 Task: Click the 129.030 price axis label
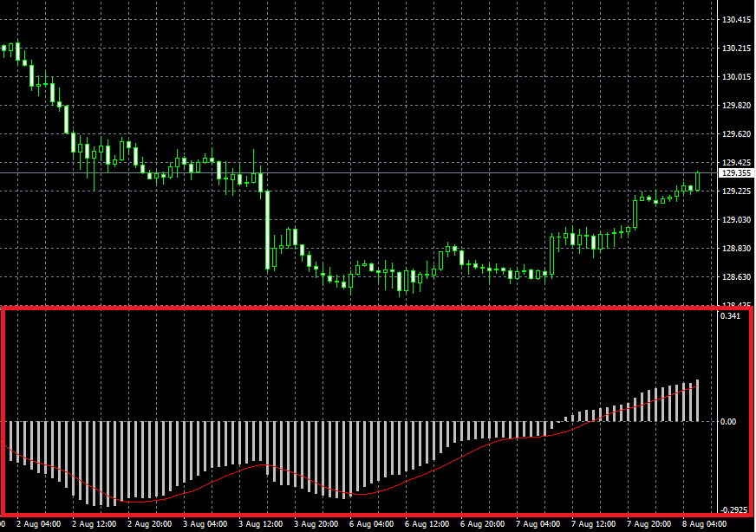[736, 220]
